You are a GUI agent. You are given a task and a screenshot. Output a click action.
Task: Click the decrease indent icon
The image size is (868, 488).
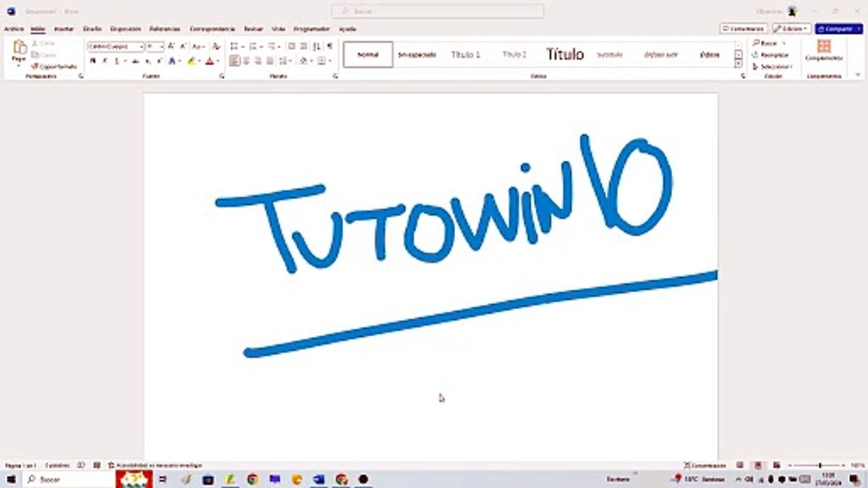292,46
